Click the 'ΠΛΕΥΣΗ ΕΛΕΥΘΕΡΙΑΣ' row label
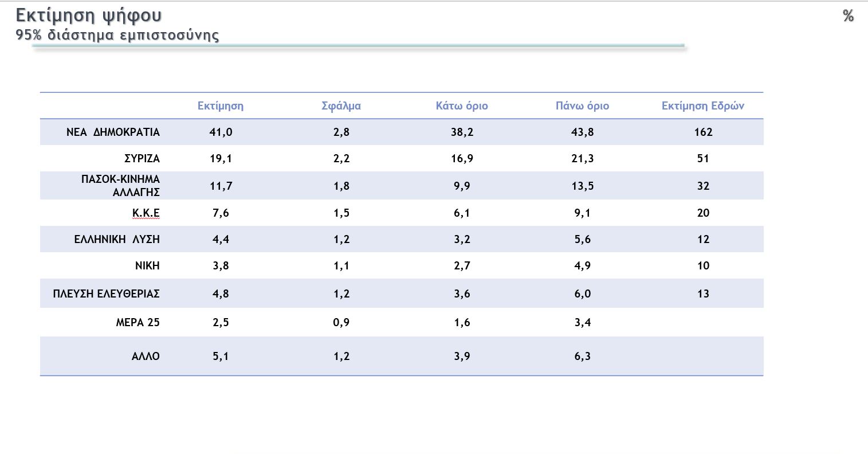 point(106,294)
